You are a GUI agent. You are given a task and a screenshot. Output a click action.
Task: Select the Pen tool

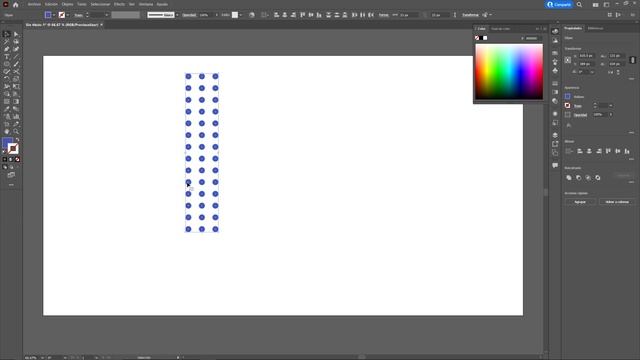7,49
